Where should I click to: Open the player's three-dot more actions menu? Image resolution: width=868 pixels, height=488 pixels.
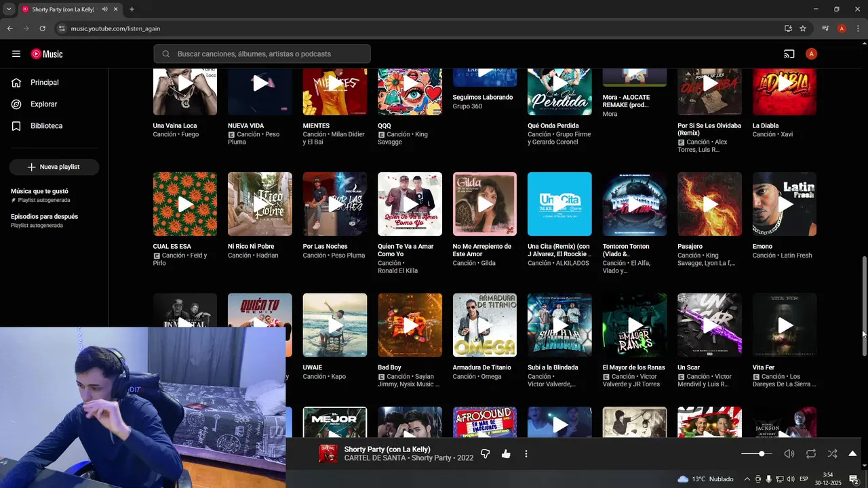[526, 454]
